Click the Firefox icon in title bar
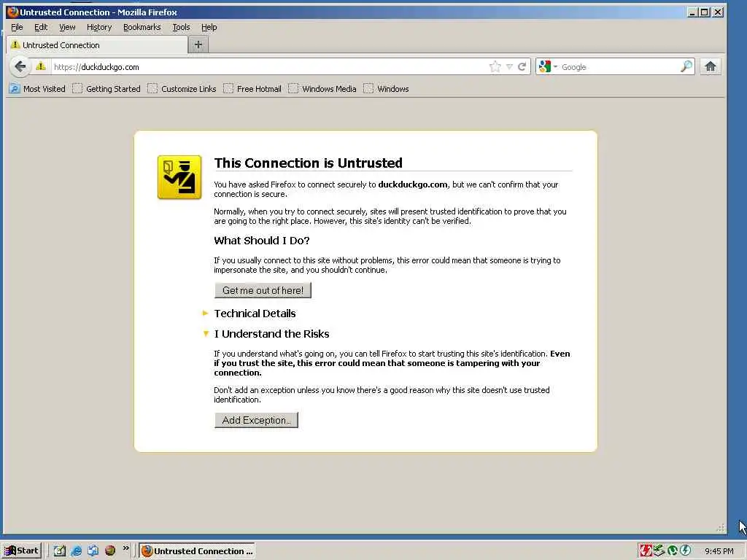The width and height of the screenshot is (747, 560). tap(13, 12)
